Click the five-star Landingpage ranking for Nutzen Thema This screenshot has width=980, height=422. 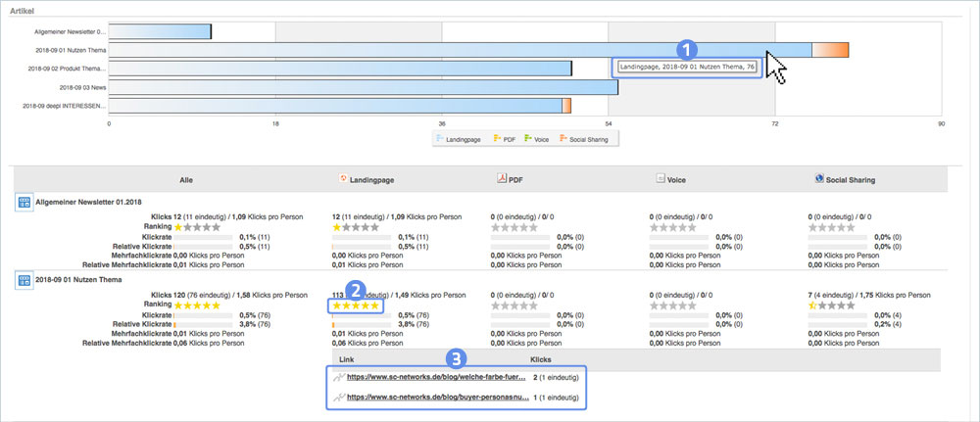357,305
